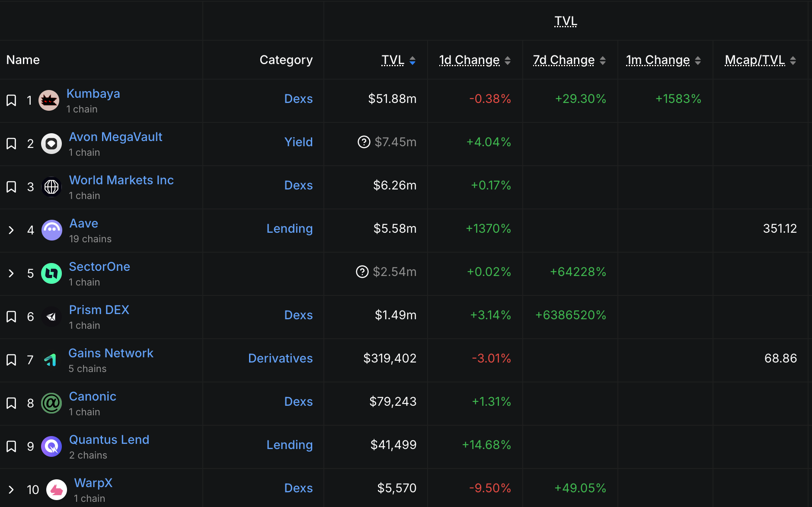Screen dimensions: 812x507
Task: Open Lending category in Aave row
Action: point(289,228)
